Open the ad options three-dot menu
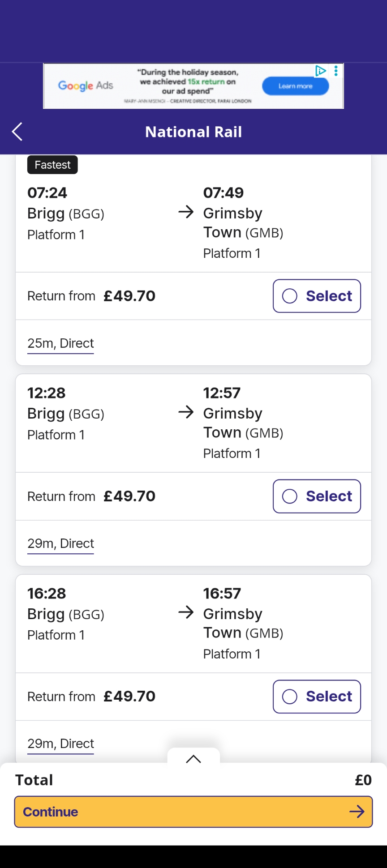 pos(336,71)
